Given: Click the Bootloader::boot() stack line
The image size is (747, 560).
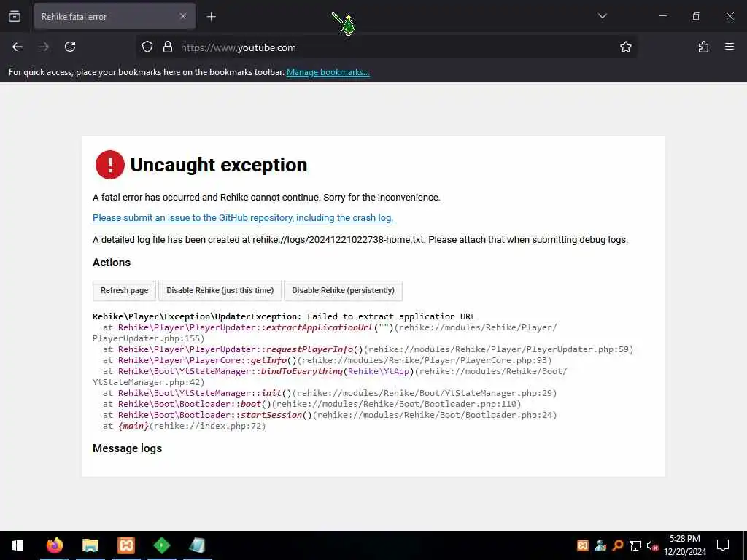Looking at the screenshot, I should pos(312,404).
